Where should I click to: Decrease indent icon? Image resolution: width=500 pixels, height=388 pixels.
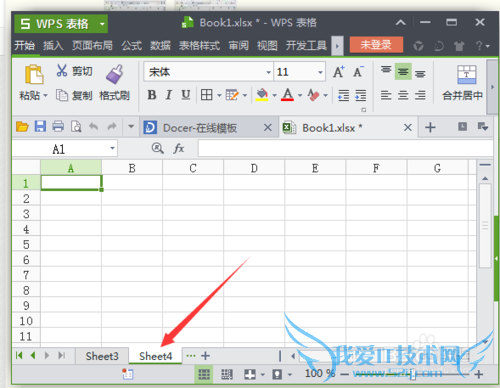(x=343, y=96)
